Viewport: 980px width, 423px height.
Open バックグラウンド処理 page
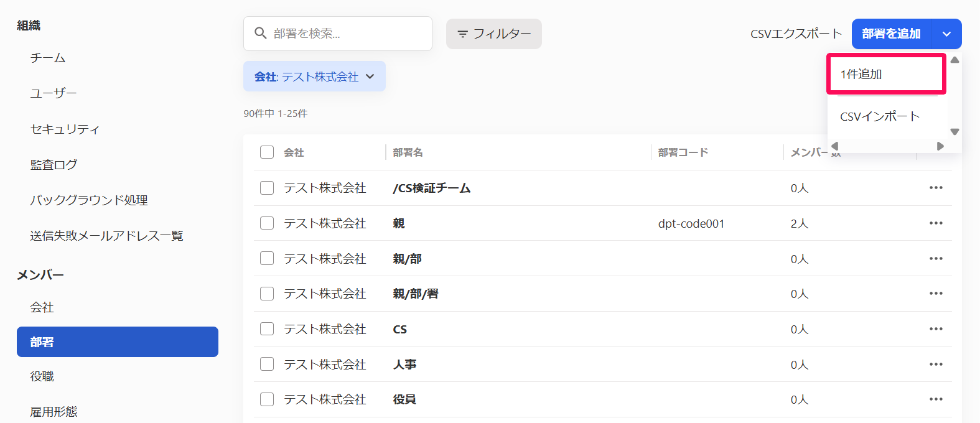click(89, 200)
